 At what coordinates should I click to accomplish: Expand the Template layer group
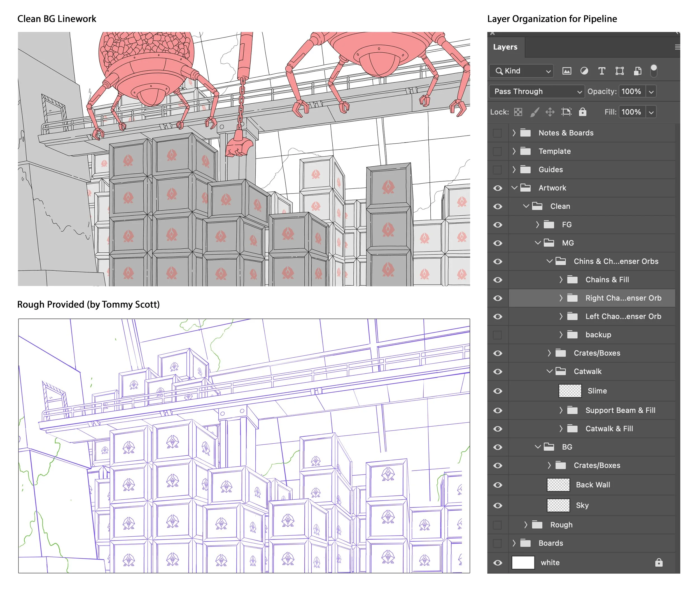coord(514,151)
